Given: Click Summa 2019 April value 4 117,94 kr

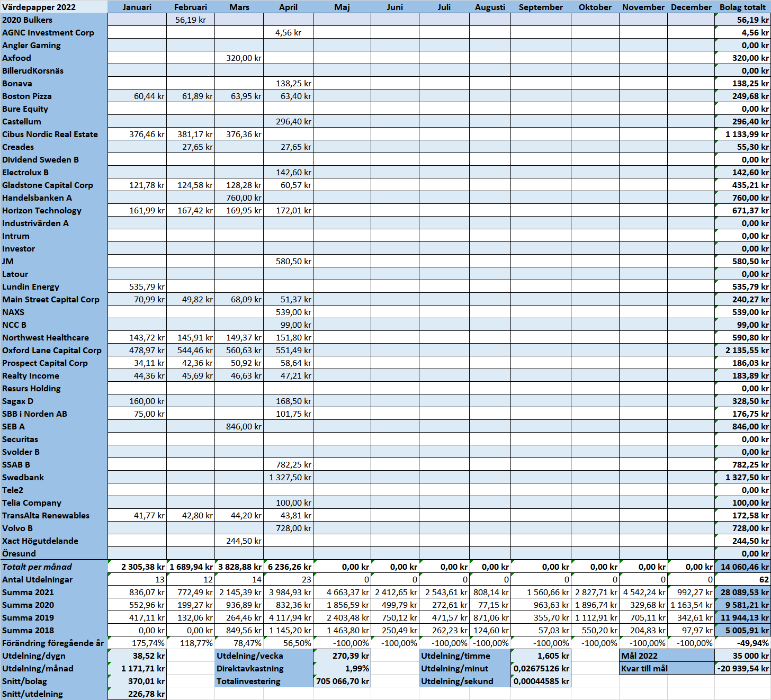Looking at the screenshot, I should [x=288, y=617].
